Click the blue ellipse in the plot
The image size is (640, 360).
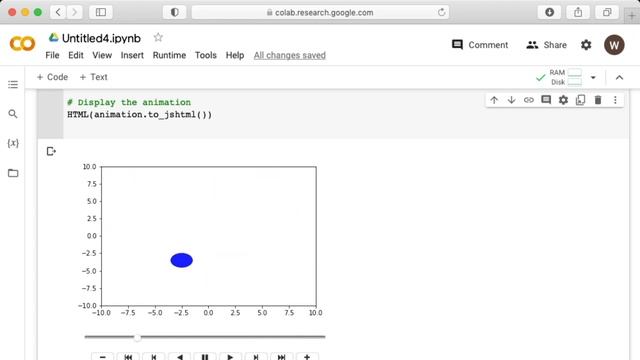(182, 260)
